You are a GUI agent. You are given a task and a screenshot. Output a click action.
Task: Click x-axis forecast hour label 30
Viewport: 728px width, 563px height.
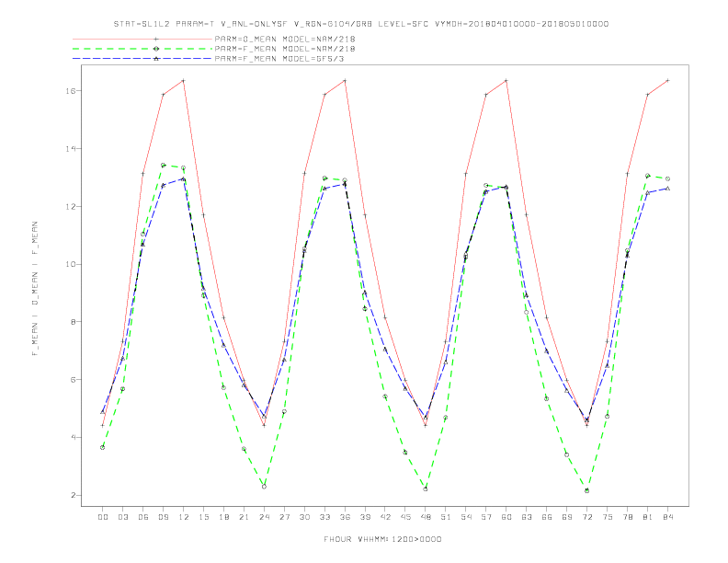click(x=304, y=517)
